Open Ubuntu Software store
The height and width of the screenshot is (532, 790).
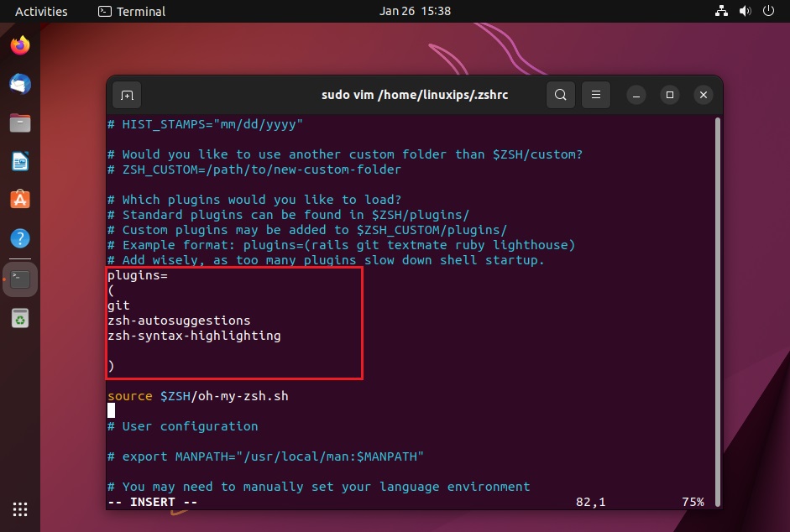(20, 200)
